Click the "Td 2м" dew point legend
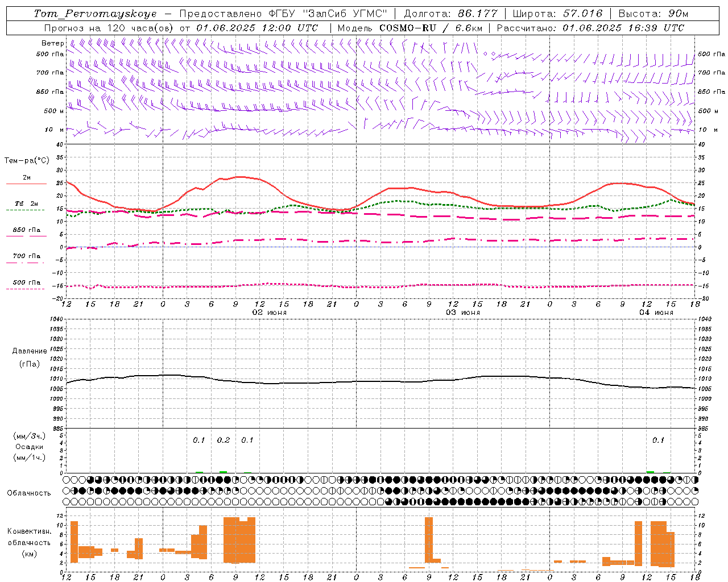Viewport: 728px width, 582px height. tap(27, 203)
